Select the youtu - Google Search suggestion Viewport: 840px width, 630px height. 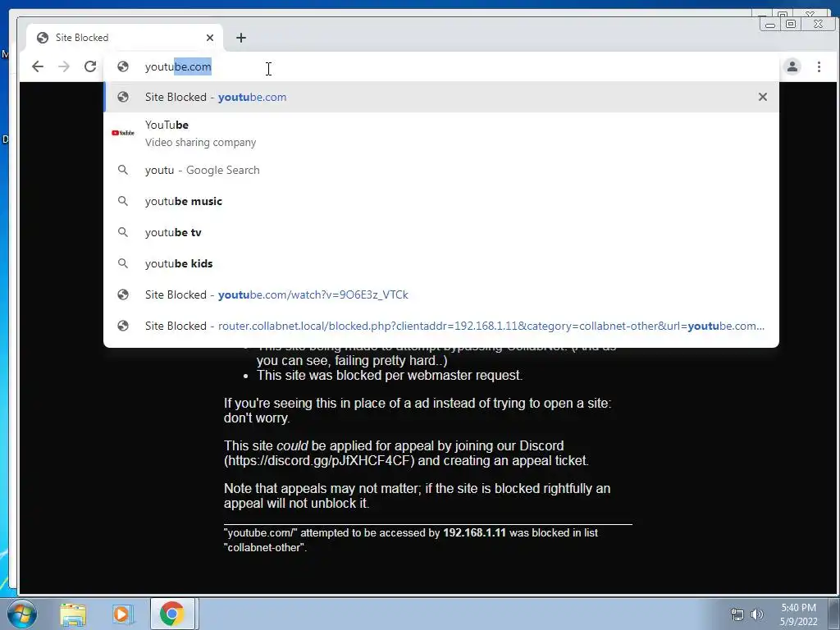coord(441,170)
